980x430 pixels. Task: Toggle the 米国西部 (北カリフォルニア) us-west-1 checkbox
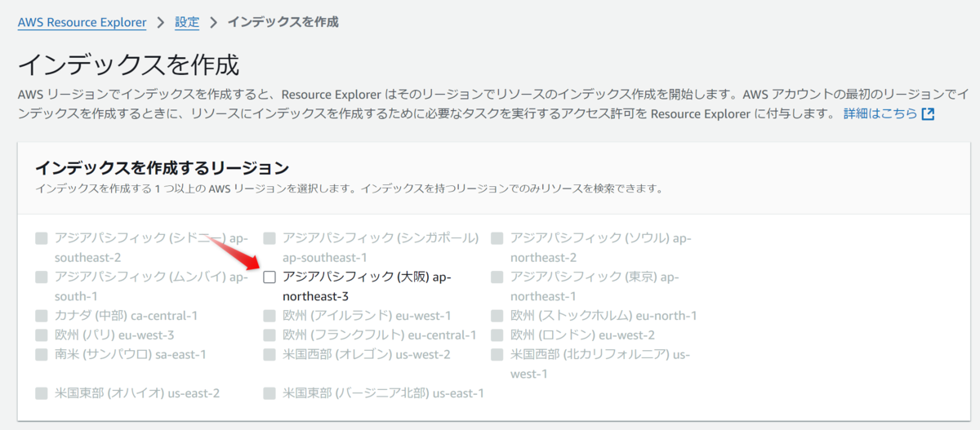(497, 355)
